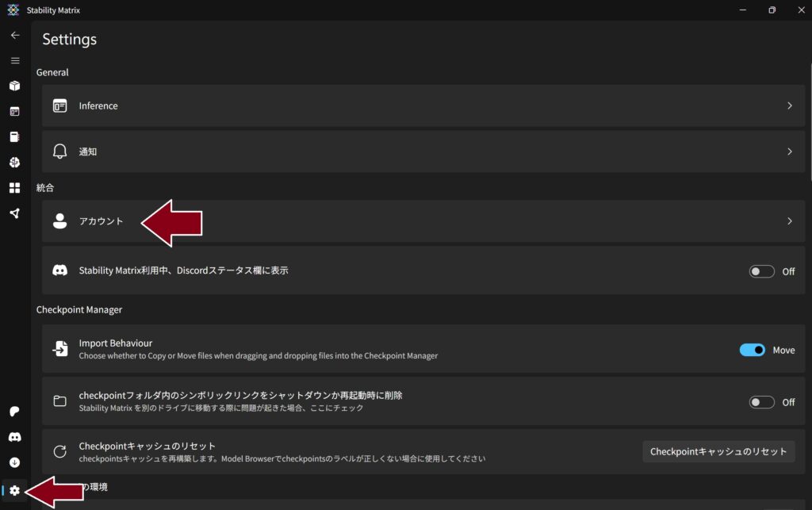Click the Checkpoint Manager section heading

tap(79, 309)
